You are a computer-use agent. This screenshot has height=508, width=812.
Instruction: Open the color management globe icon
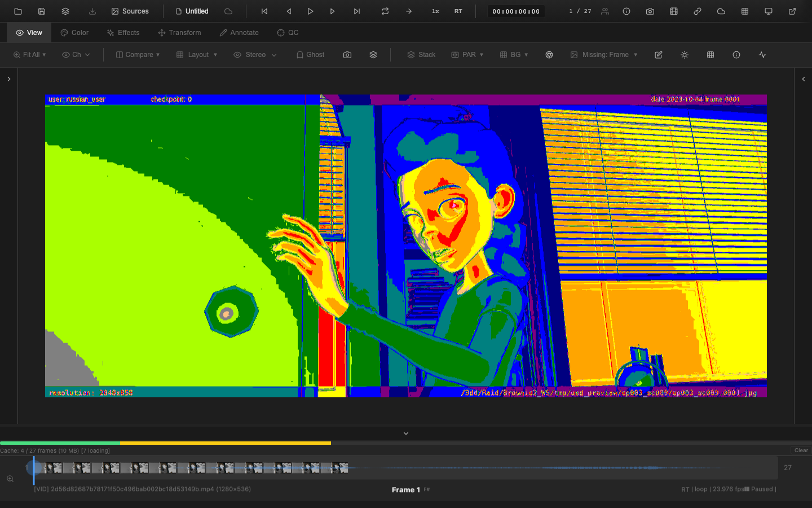click(x=549, y=55)
